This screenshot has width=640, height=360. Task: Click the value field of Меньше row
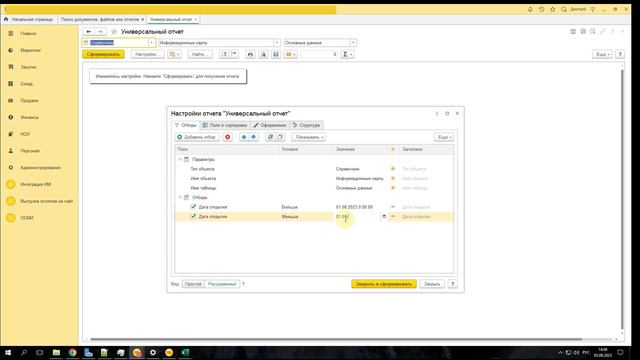tap(357, 217)
